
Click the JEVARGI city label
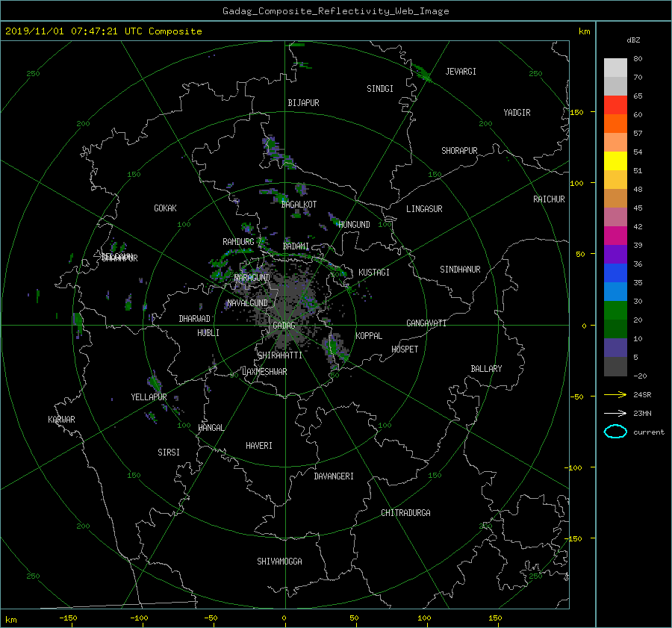461,72
